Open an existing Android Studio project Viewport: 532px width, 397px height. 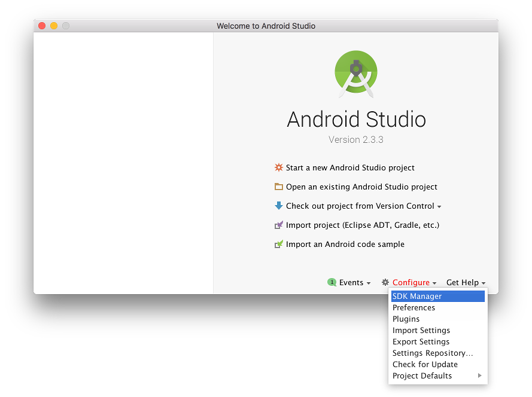click(x=361, y=187)
